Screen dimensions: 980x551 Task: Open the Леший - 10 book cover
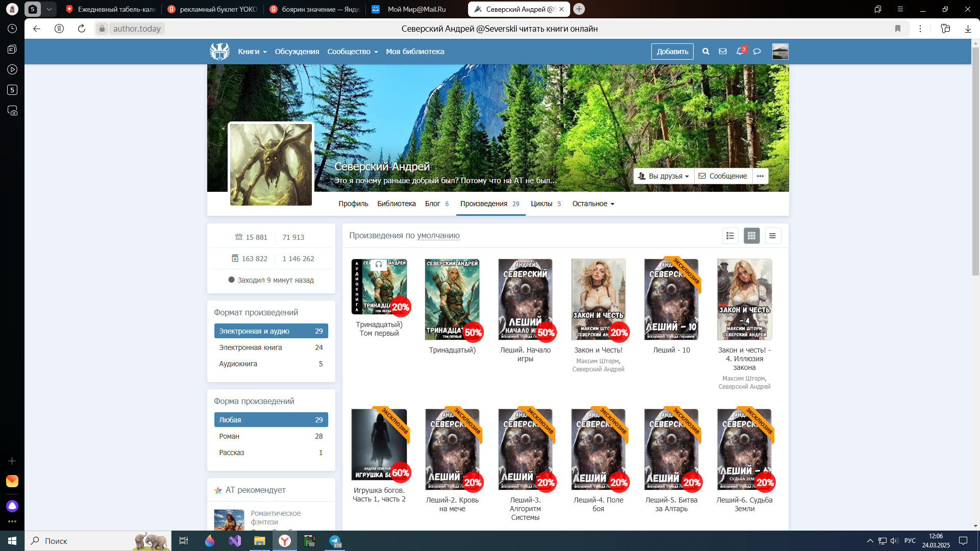tap(671, 299)
